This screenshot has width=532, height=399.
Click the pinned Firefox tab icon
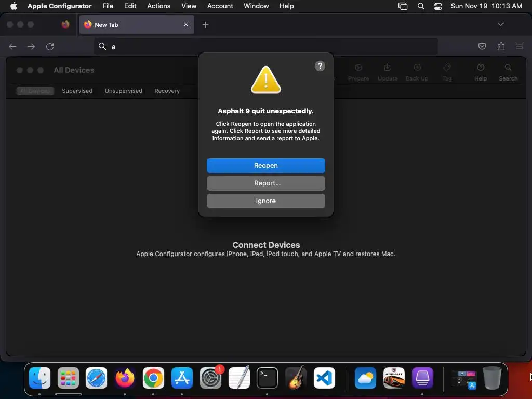point(65,24)
